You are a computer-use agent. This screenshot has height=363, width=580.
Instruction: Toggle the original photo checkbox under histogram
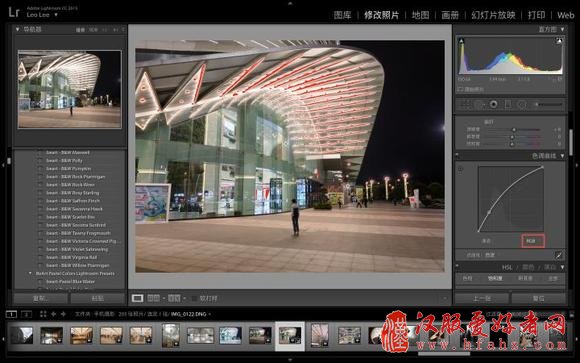click(461, 89)
